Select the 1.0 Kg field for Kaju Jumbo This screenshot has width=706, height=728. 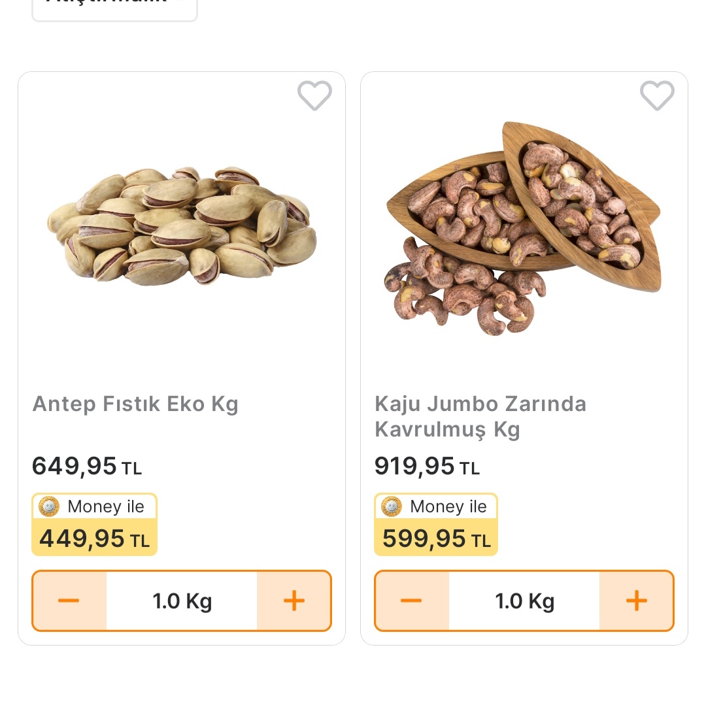[524, 601]
